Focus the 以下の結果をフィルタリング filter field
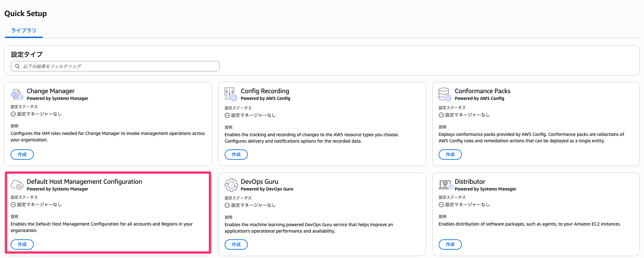The image size is (644, 258). [115, 66]
